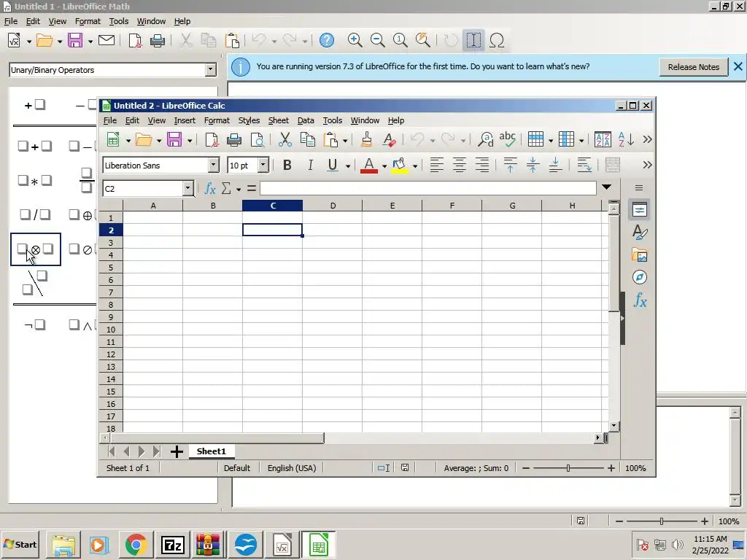Open the sidebar Styles deck
The height and width of the screenshot is (560, 747).
click(x=639, y=233)
